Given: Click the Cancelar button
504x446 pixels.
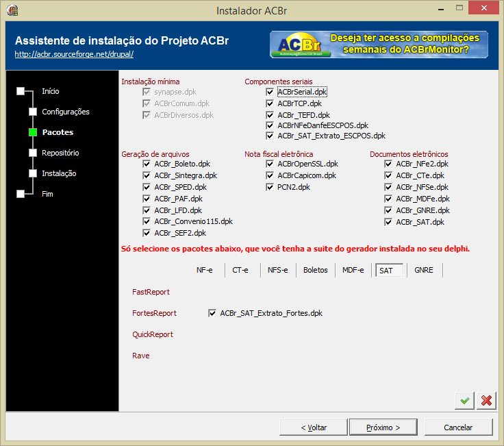Looking at the screenshot, I should click(x=458, y=428).
